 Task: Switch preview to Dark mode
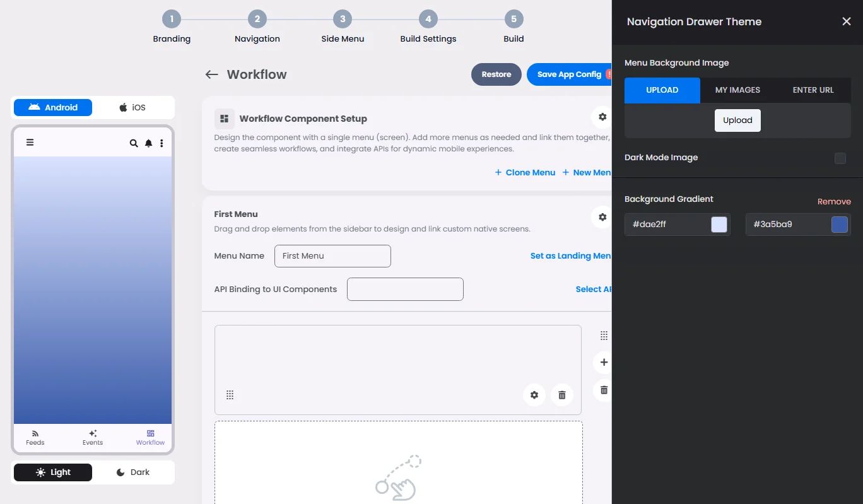click(x=133, y=472)
